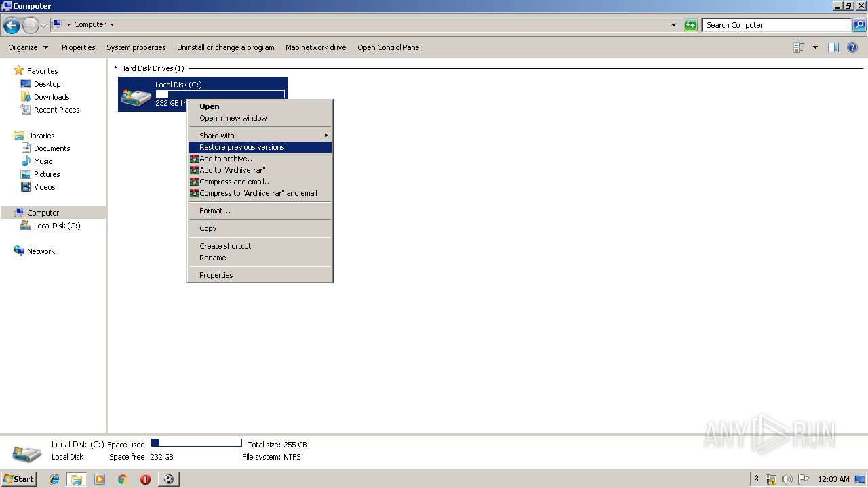Viewport: 868px width, 488px height.
Task: Choose Add to "Archive.rar"
Action: click(x=260, y=170)
